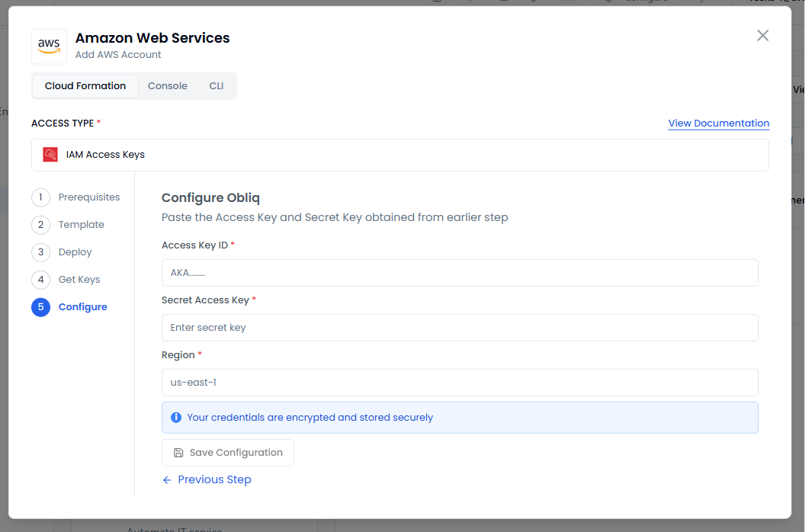This screenshot has height=532, width=809.
Task: Select the Region field showing us-east-1
Action: (459, 383)
